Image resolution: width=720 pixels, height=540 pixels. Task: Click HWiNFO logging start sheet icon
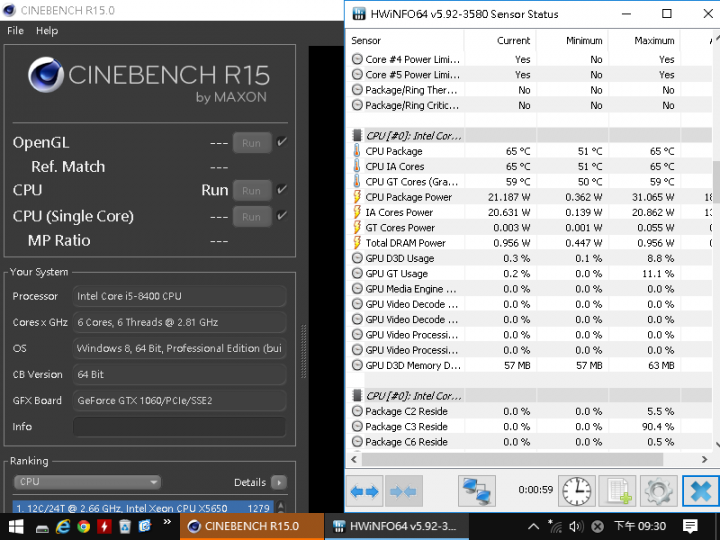coord(618,491)
